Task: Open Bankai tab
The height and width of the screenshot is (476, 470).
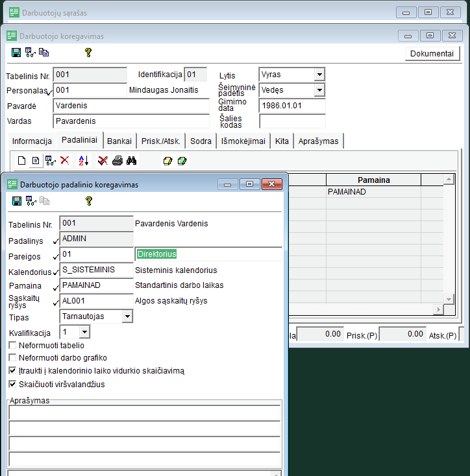Action: [119, 141]
